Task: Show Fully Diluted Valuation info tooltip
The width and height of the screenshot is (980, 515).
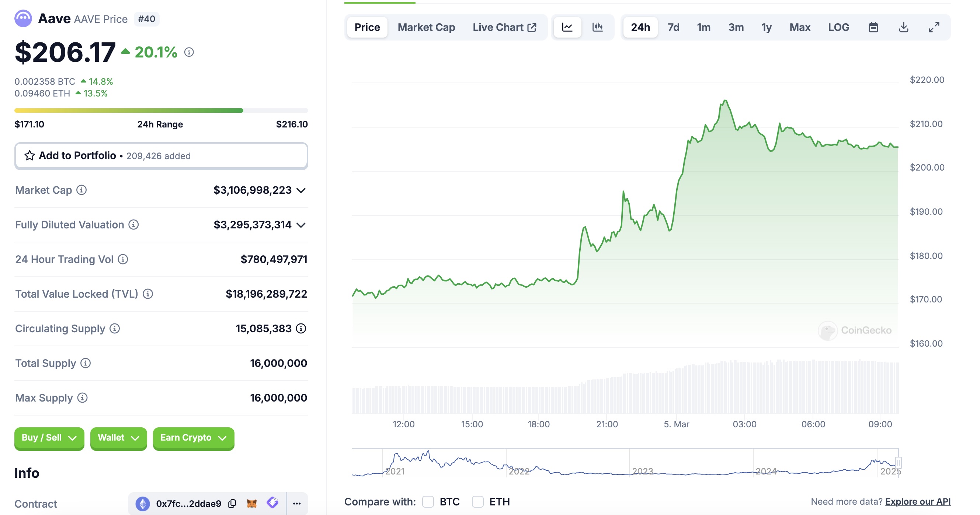Action: (133, 224)
